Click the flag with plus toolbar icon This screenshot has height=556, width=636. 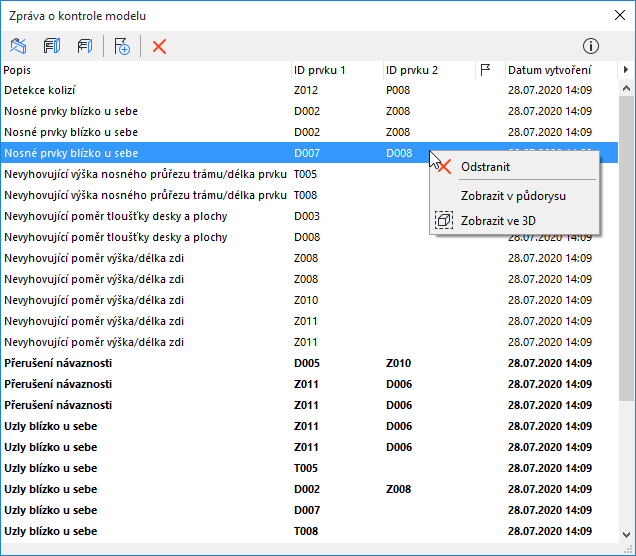pyautogui.click(x=122, y=46)
